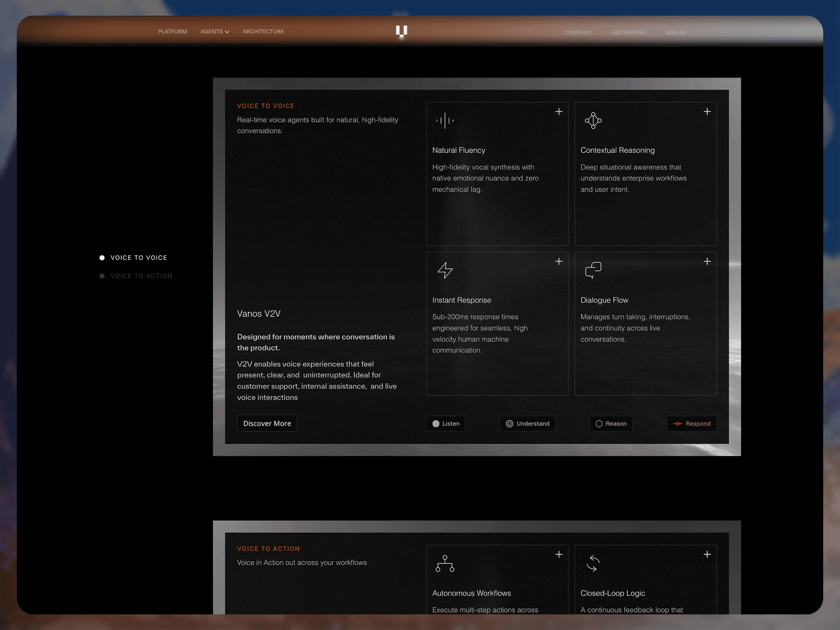Select the Listen stage chip
This screenshot has width=840, height=630.
pos(446,424)
